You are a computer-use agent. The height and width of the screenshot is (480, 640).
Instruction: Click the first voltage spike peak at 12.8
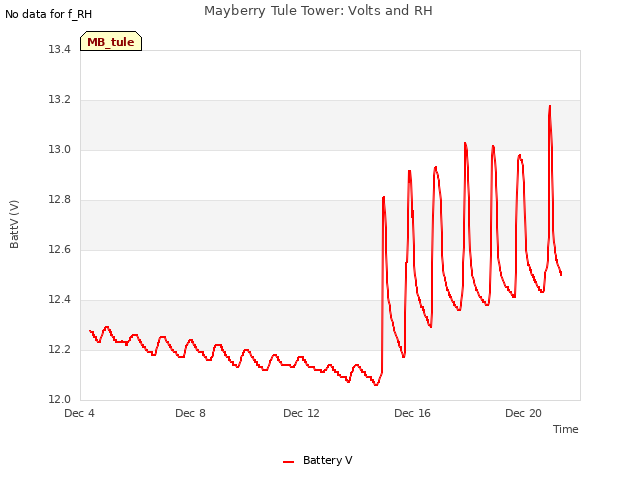tap(384, 198)
